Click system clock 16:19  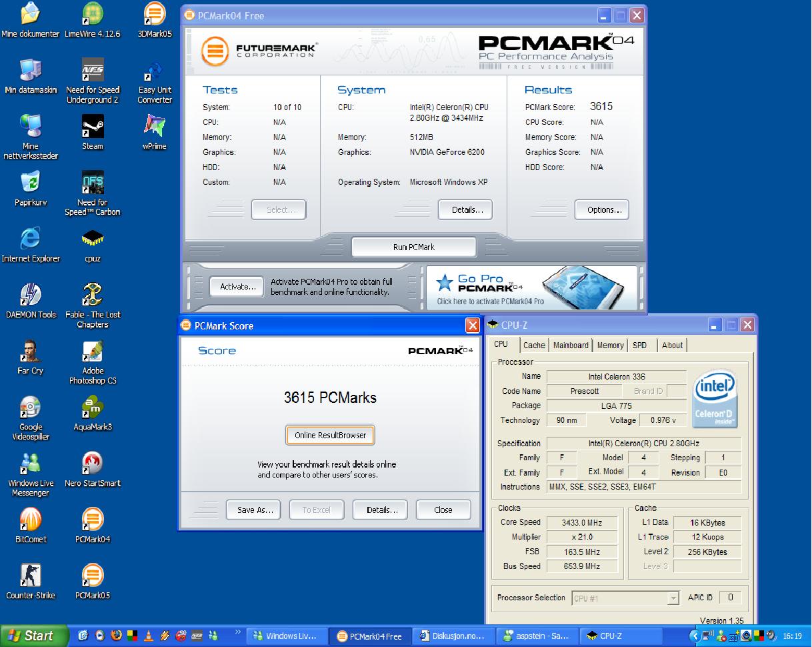[x=793, y=636]
